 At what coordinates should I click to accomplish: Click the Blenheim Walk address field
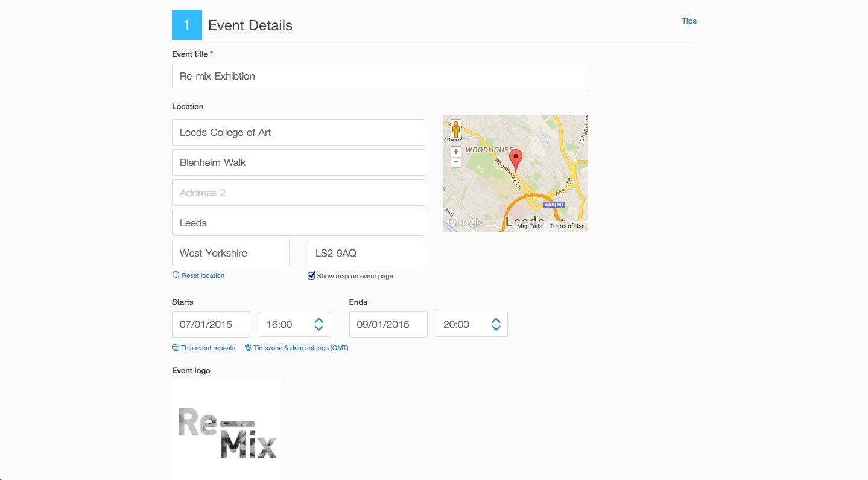(299, 162)
